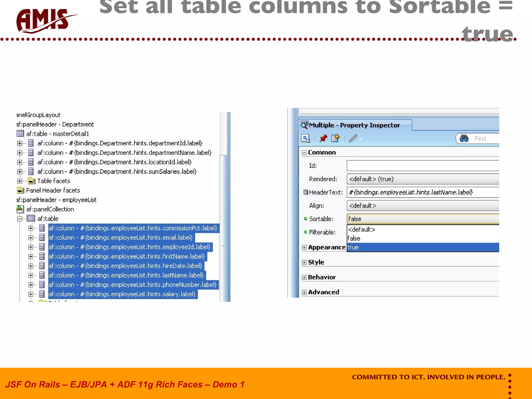Click the Id input field

(x=423, y=165)
